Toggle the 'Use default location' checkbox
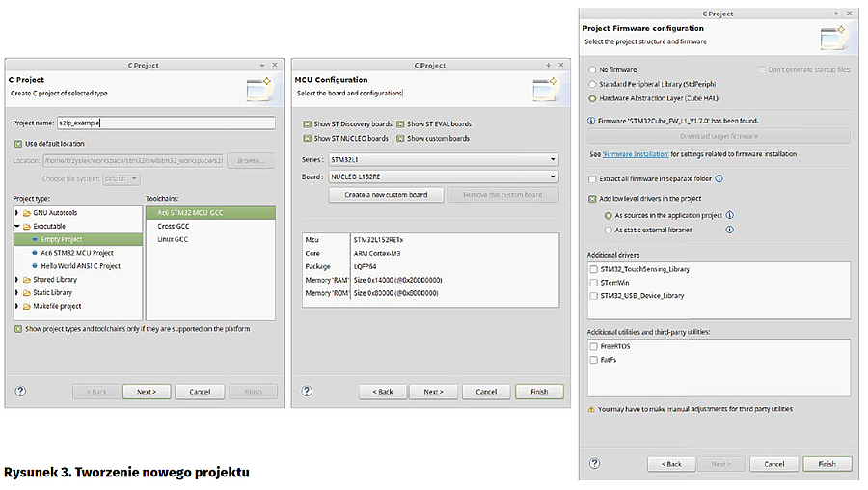868x490 pixels. pos(18,144)
